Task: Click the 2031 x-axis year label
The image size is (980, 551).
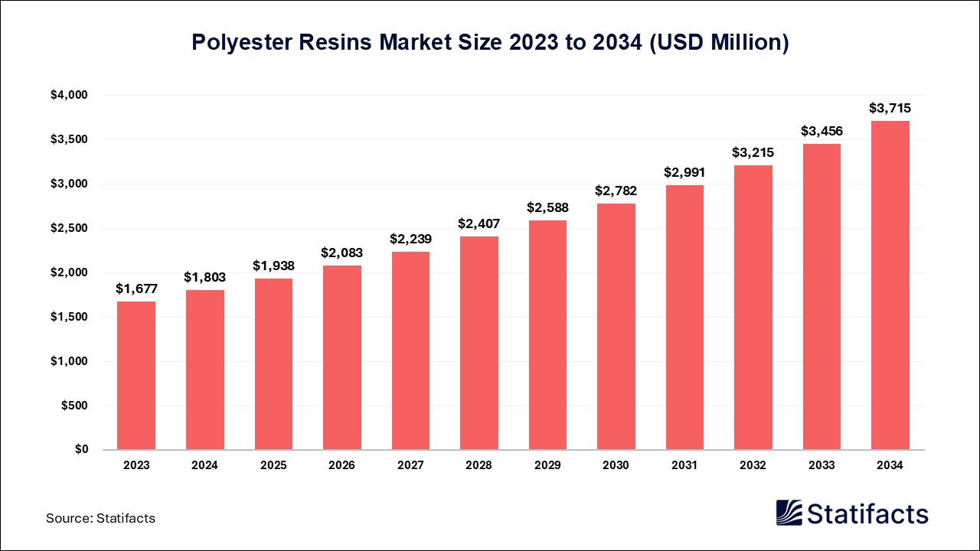Action: coord(685,465)
